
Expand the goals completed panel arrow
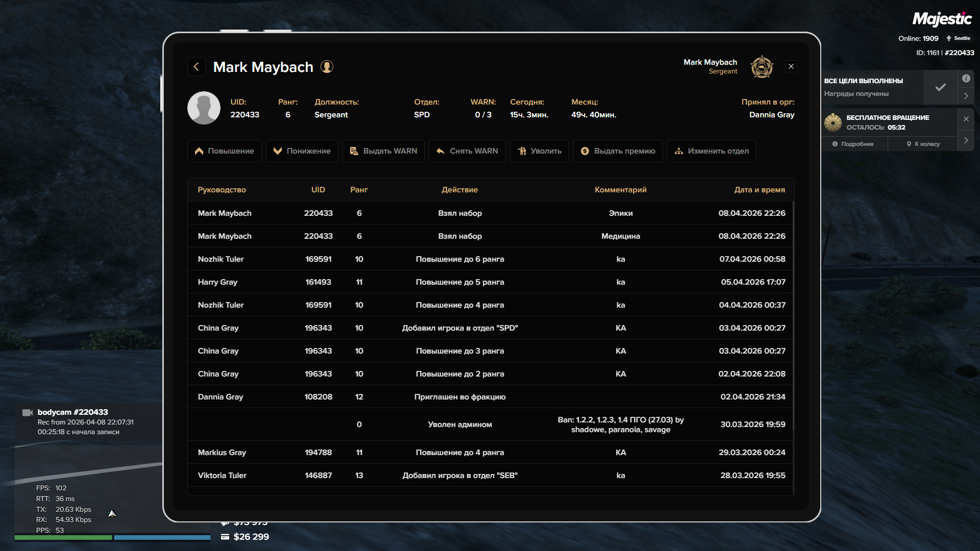pyautogui.click(x=966, y=96)
